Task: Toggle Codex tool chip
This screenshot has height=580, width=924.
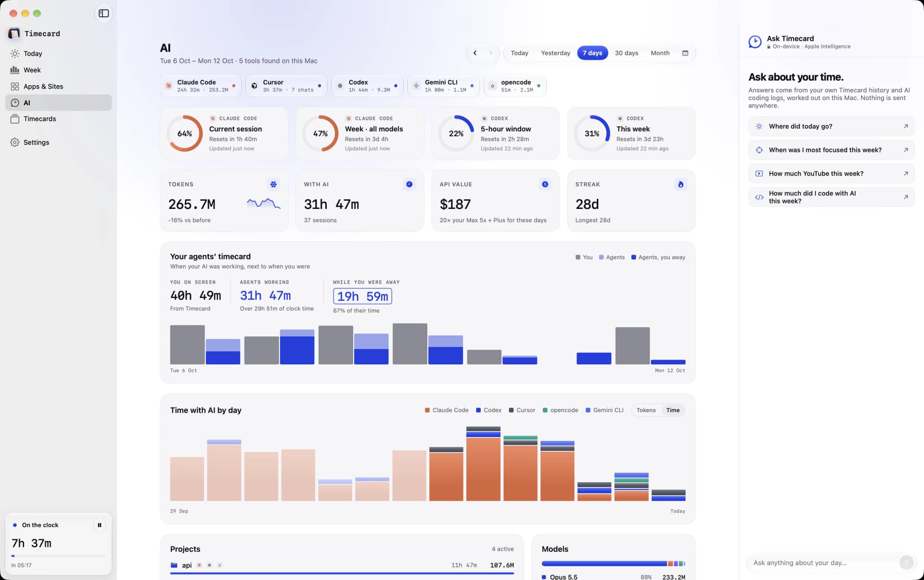Action: (x=368, y=86)
